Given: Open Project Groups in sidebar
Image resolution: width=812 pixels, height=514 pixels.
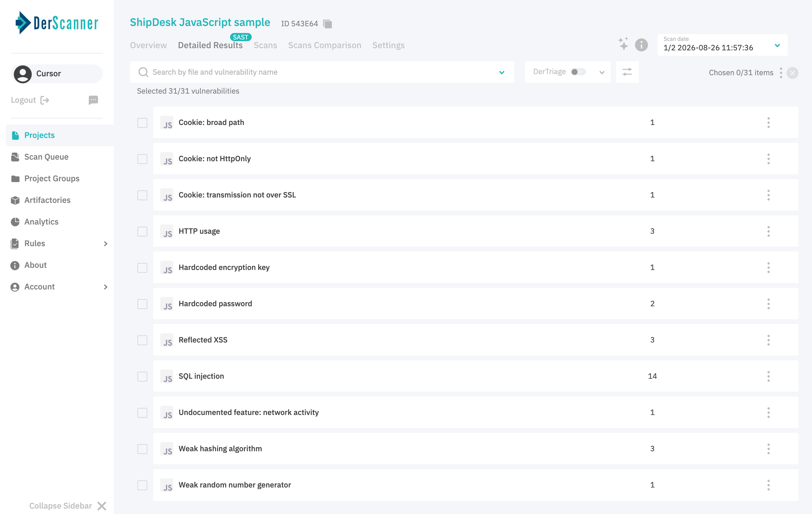Looking at the screenshot, I should [x=52, y=178].
